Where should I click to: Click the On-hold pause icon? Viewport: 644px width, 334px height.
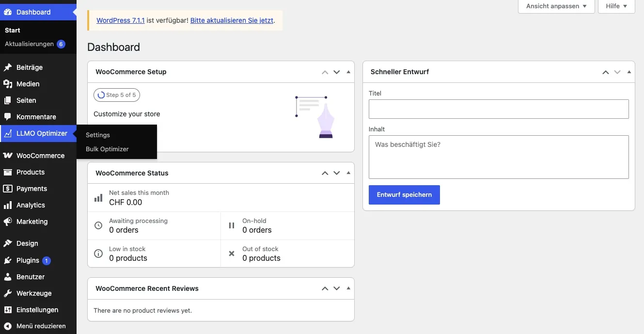point(232,225)
